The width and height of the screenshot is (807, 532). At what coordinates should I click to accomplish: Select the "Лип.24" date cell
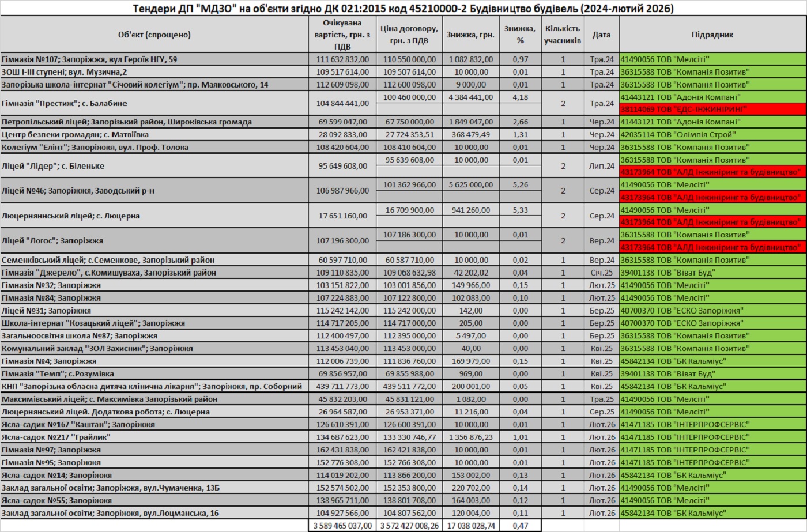(x=601, y=166)
